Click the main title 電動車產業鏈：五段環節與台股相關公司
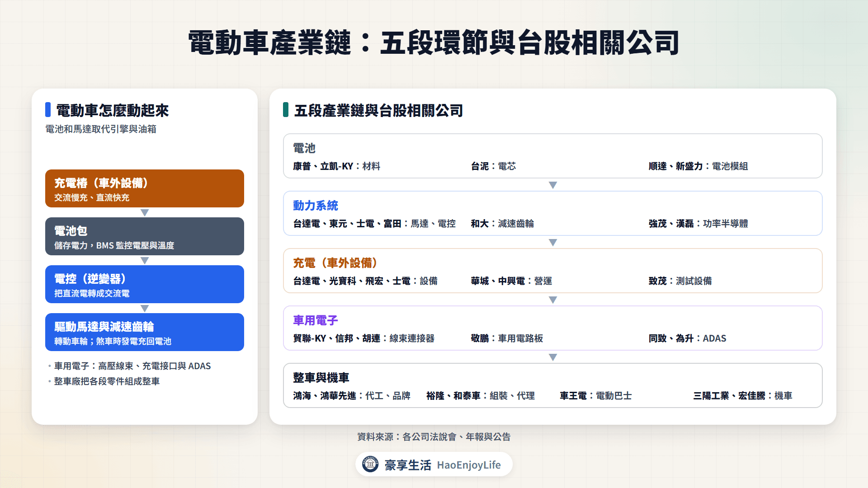 click(x=434, y=43)
